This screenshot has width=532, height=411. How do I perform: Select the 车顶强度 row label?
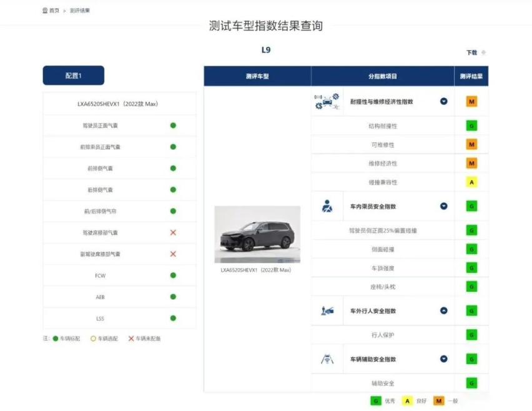(x=383, y=268)
